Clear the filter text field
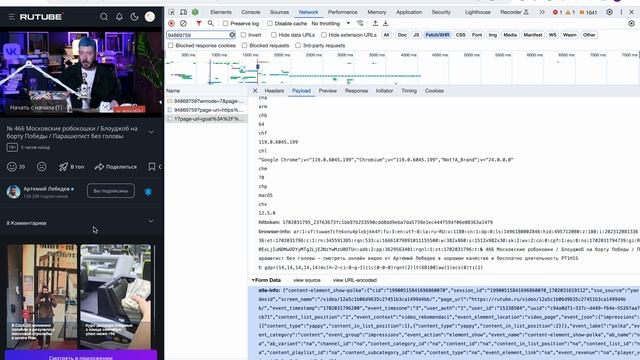 click(232, 35)
